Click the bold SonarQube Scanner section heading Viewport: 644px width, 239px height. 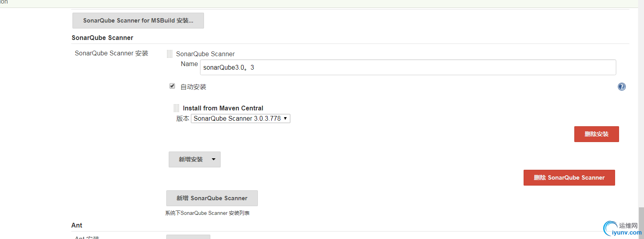[102, 38]
